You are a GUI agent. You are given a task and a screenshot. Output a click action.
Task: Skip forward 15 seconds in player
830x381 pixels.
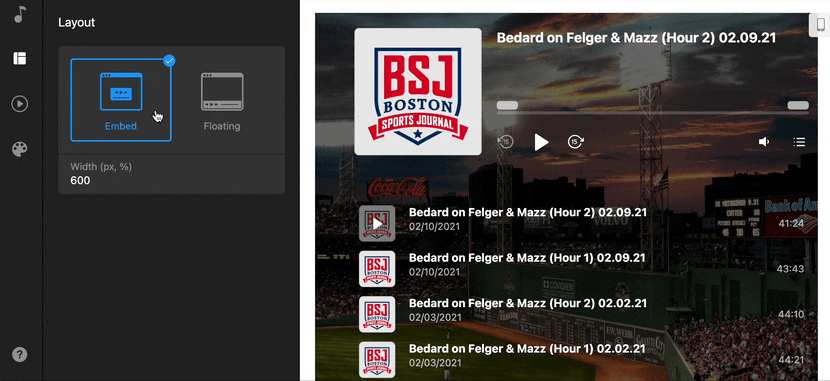[x=575, y=142]
